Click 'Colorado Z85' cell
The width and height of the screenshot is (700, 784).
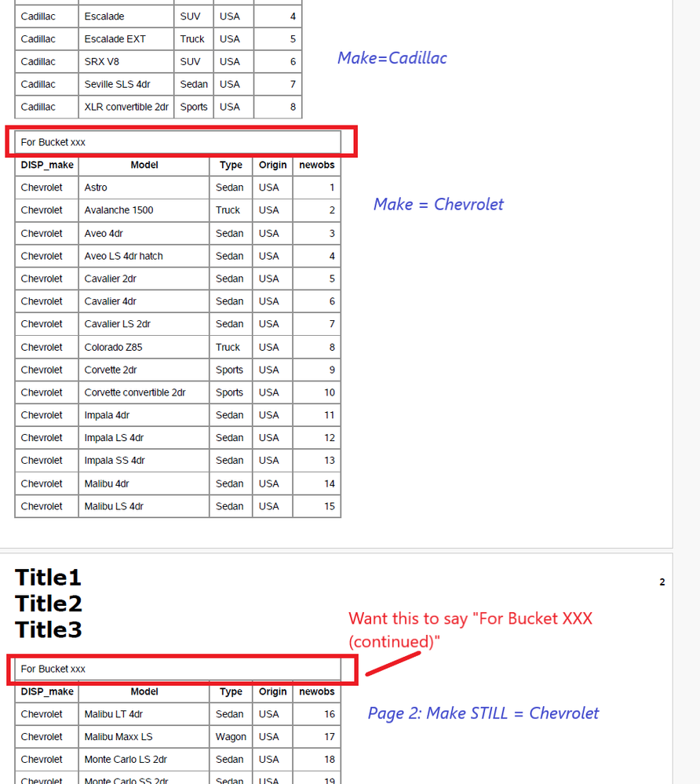(x=144, y=347)
